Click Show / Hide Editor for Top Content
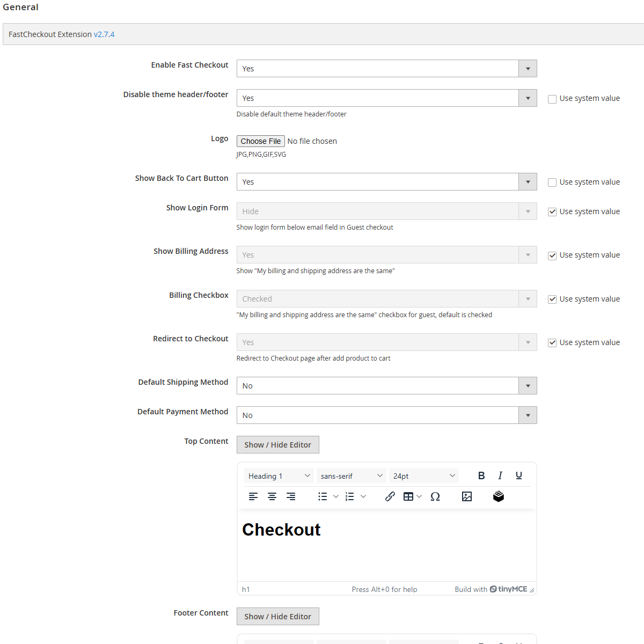 click(277, 445)
